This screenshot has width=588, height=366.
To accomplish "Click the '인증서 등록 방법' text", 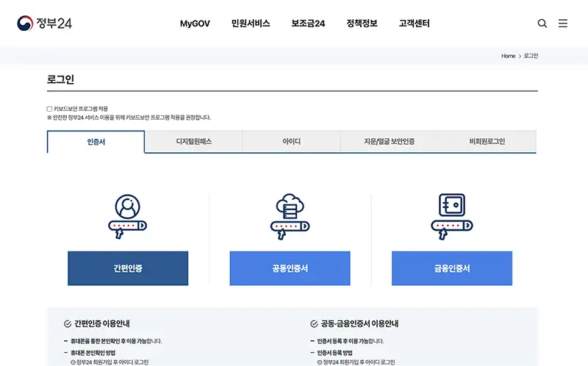I will [334, 353].
